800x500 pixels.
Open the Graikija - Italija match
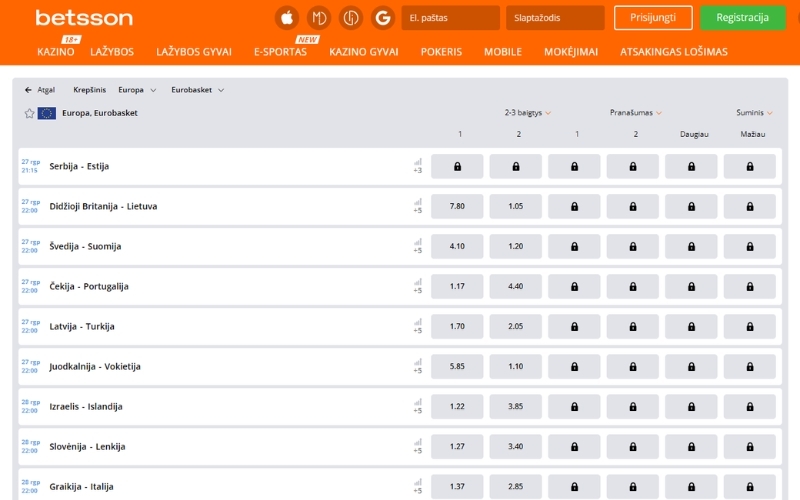(x=81, y=487)
